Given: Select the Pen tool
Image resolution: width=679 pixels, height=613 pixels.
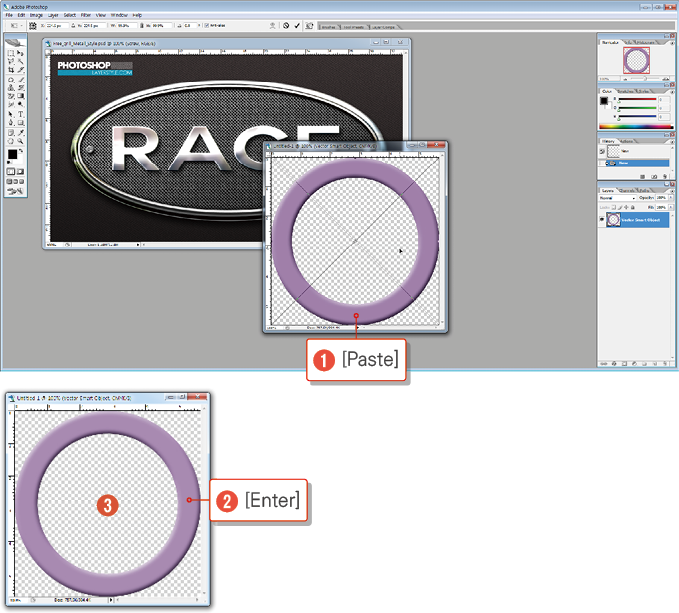Looking at the screenshot, I should 11,123.
